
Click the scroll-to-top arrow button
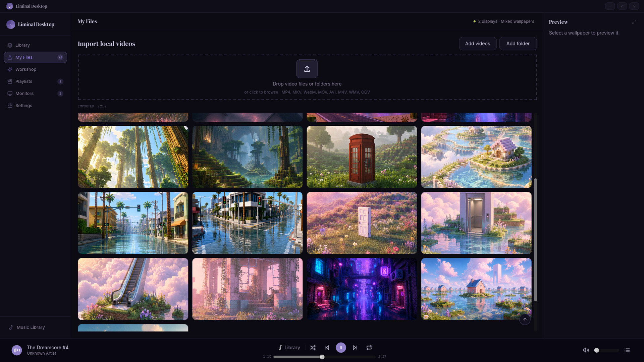525,319
